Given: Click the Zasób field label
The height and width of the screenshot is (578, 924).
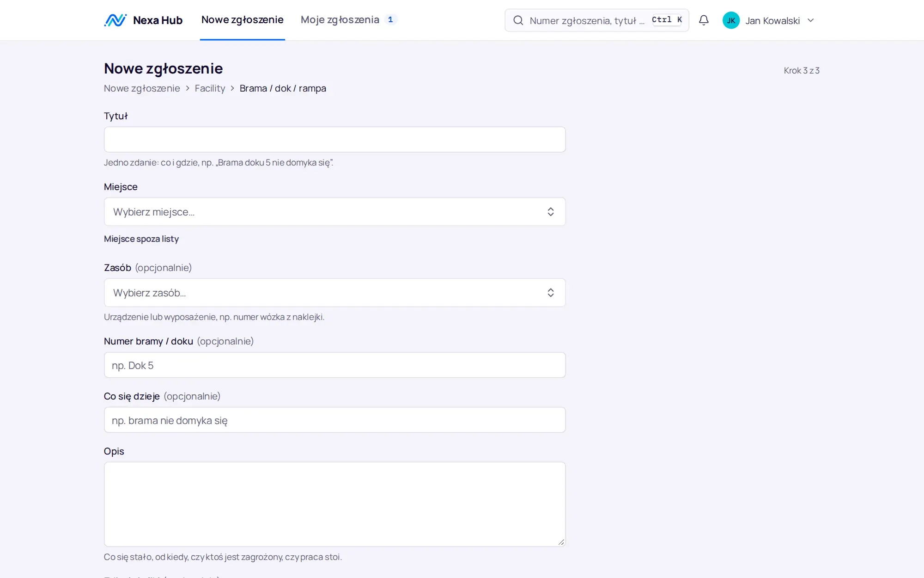Looking at the screenshot, I should (117, 268).
